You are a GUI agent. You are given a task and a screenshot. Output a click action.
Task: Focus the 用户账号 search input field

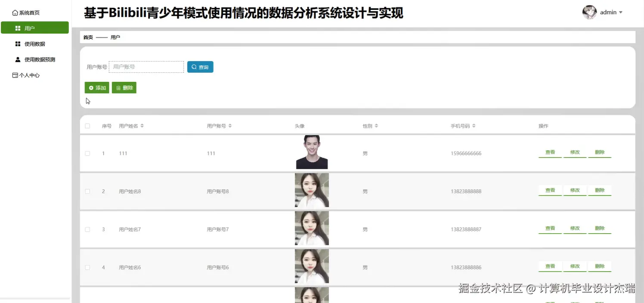point(146,67)
